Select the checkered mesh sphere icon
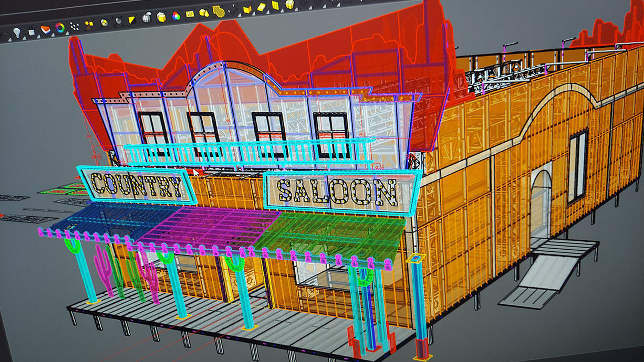The height and width of the screenshot is (362, 644). tap(147, 17)
